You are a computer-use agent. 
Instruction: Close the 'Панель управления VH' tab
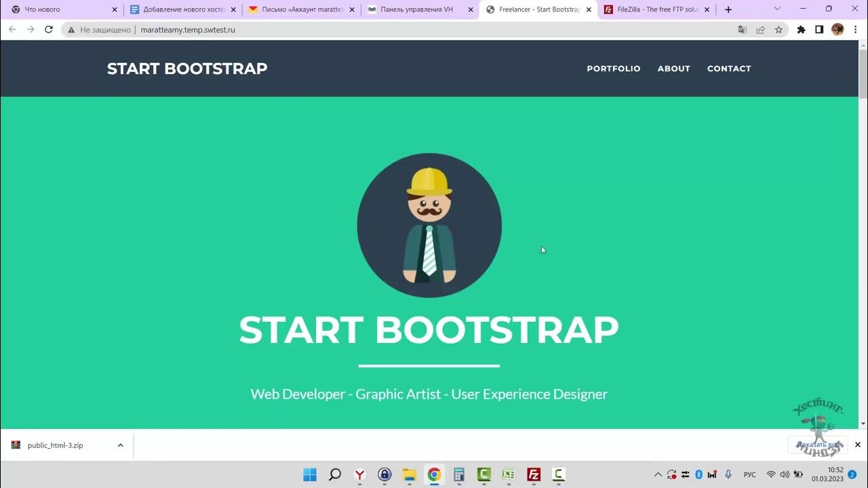click(471, 9)
